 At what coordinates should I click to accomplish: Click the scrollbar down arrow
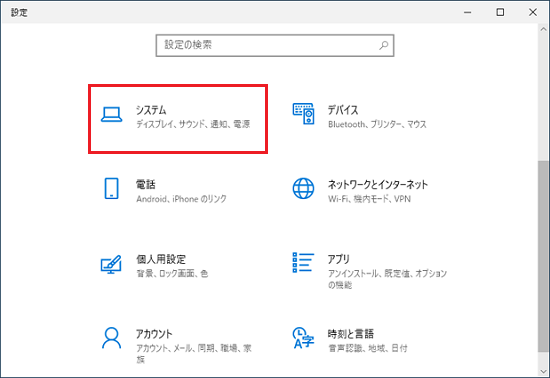pyautogui.click(x=543, y=371)
